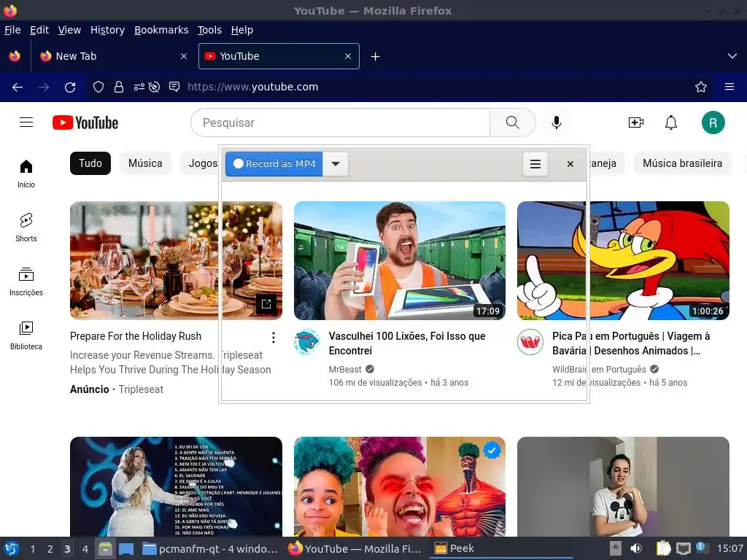The height and width of the screenshot is (560, 747).
Task: Open the History menu
Action: click(108, 30)
